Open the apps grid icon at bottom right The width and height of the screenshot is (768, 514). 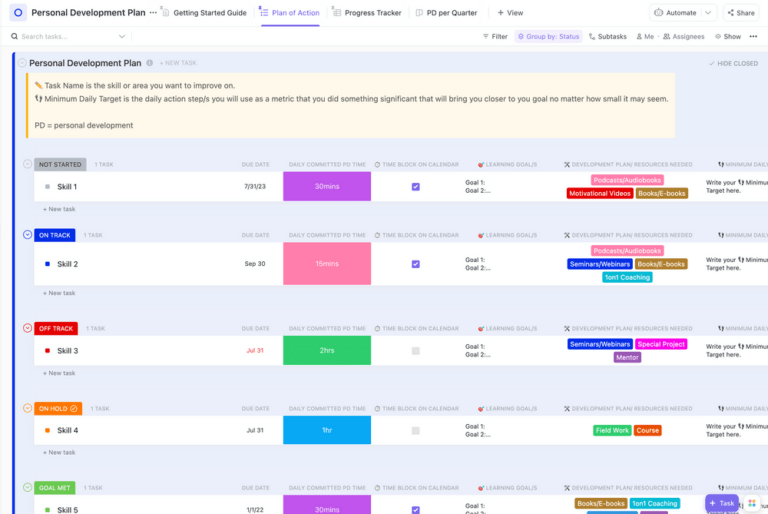click(x=752, y=503)
